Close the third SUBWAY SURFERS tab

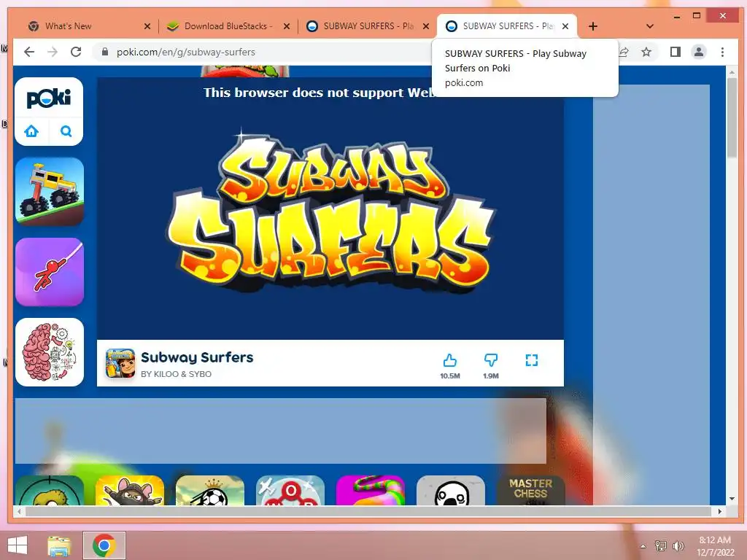tap(426, 26)
